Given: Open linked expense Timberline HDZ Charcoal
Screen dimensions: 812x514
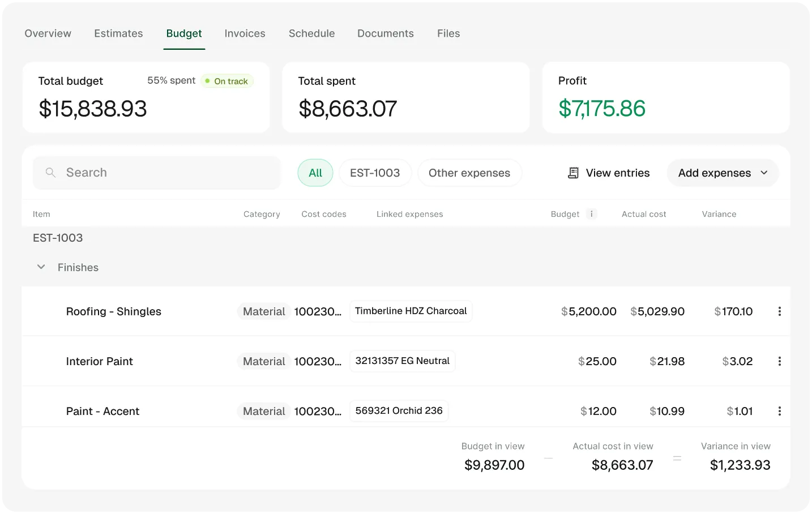Looking at the screenshot, I should coord(411,311).
